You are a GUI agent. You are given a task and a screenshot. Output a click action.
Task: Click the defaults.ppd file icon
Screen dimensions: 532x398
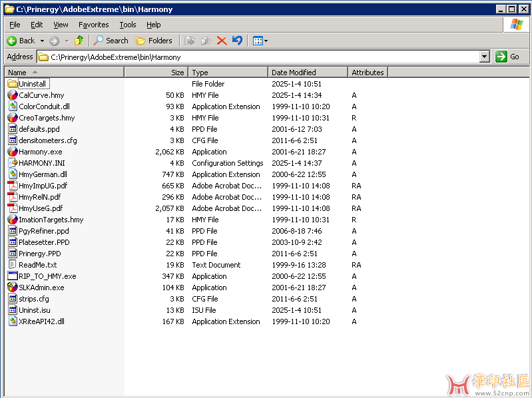[13, 129]
